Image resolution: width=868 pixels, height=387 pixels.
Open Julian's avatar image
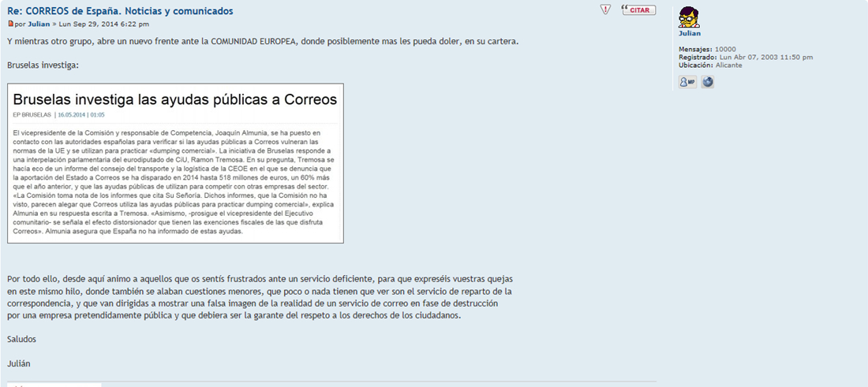[x=689, y=17]
